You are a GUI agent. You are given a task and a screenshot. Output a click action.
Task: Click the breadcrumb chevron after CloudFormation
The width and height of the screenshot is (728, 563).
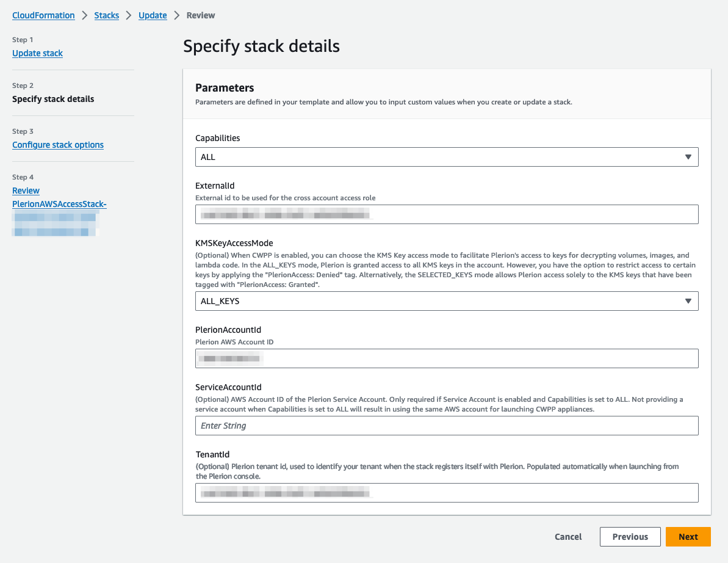click(x=84, y=15)
